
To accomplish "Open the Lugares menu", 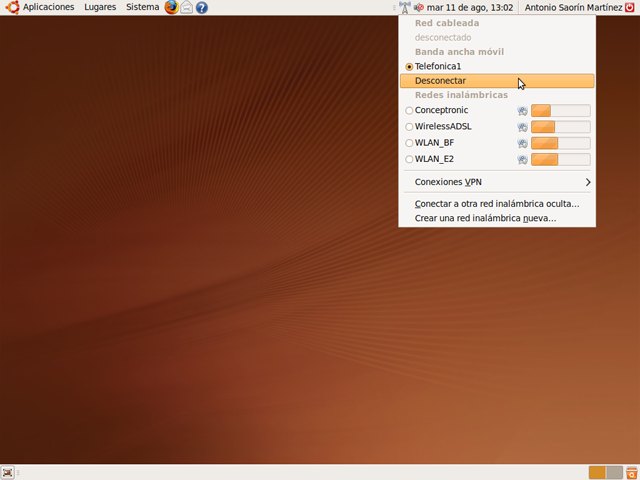I will tap(99, 7).
